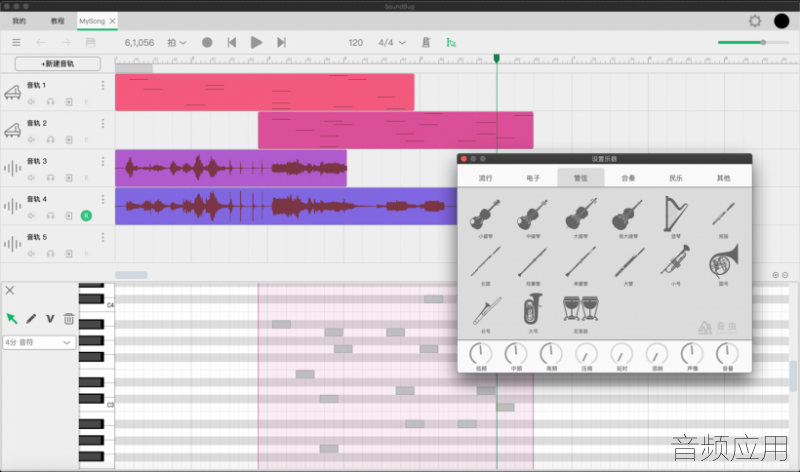Viewport: 800px width, 472px height.
Task: Click the +新建音轨 button
Action: 58,64
